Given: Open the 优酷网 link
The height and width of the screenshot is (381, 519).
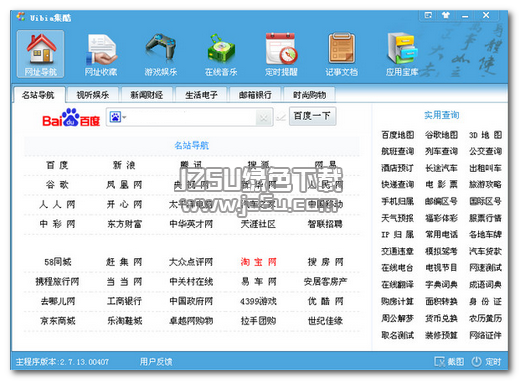Looking at the screenshot, I should click(x=325, y=301).
